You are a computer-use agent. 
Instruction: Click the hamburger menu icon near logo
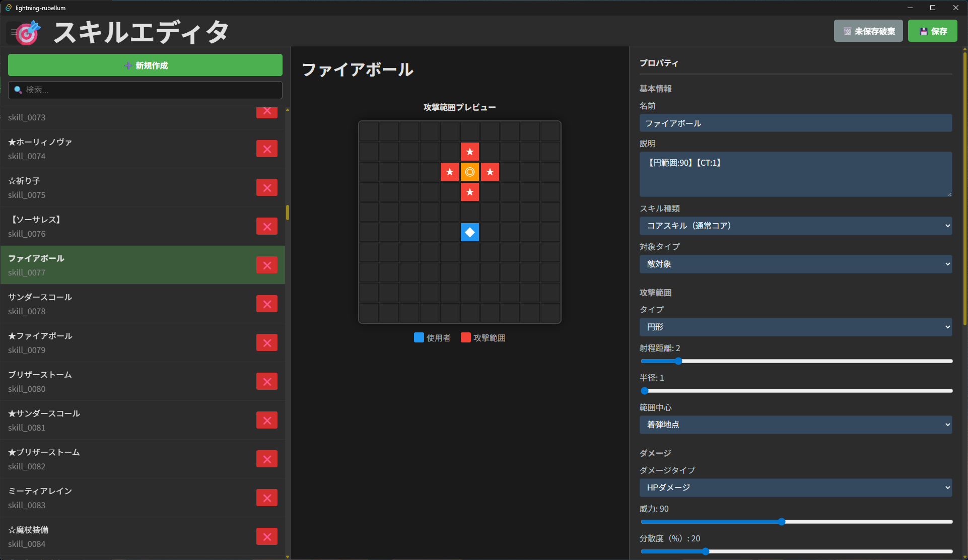[x=14, y=32]
